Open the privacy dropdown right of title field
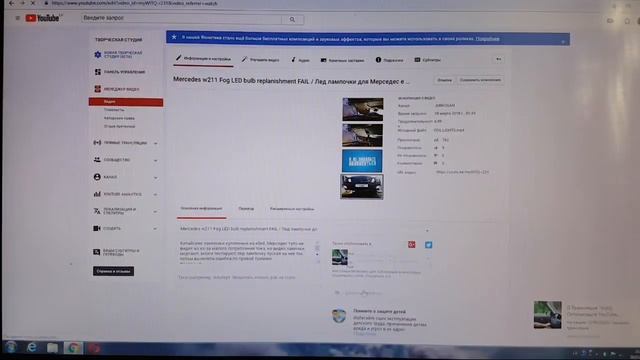 [x=427, y=231]
